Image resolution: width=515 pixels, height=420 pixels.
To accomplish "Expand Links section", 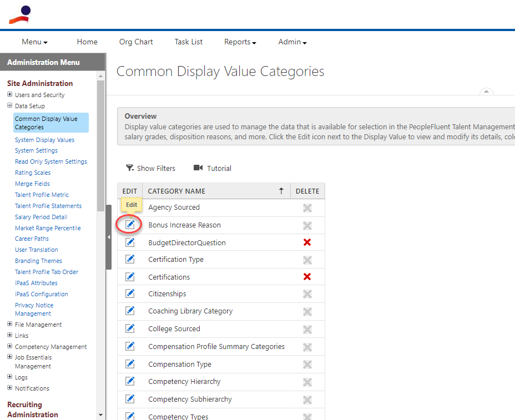I will pos(10,335).
